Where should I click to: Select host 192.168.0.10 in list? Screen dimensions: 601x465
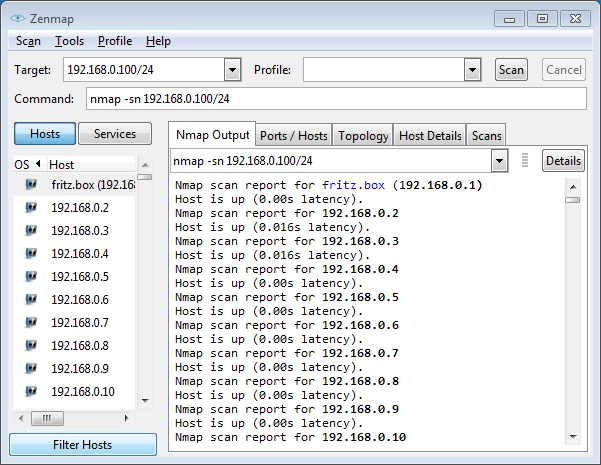pyautogui.click(x=74, y=391)
